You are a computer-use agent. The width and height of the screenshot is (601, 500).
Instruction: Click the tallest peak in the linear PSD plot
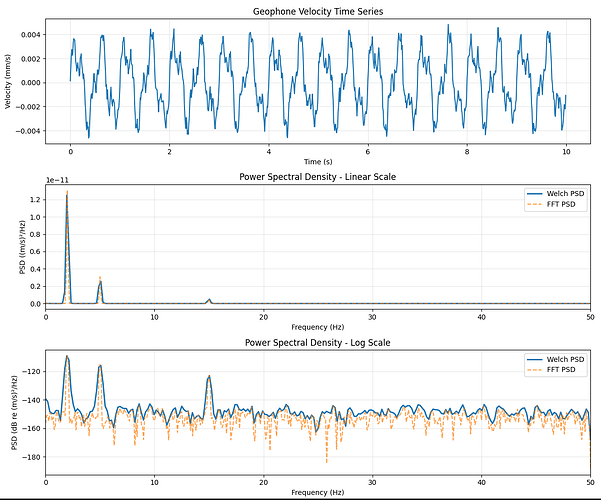[67, 194]
